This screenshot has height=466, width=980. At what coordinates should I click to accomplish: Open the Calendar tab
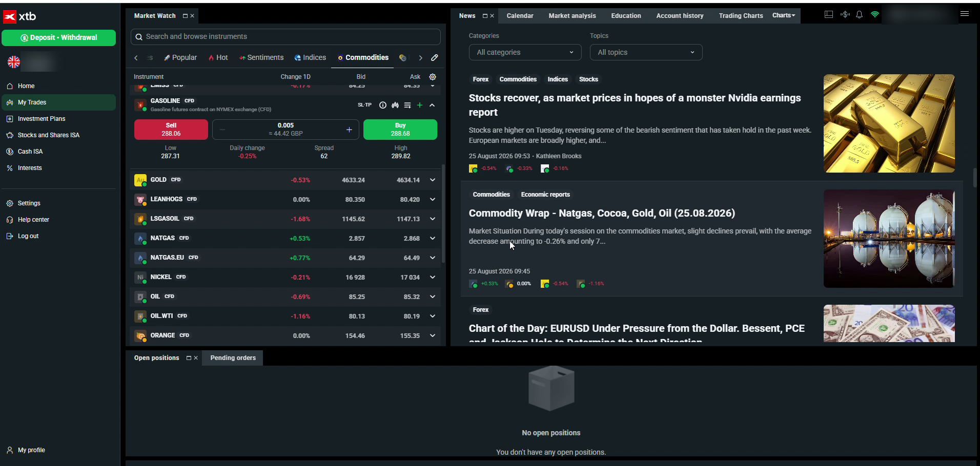tap(520, 16)
